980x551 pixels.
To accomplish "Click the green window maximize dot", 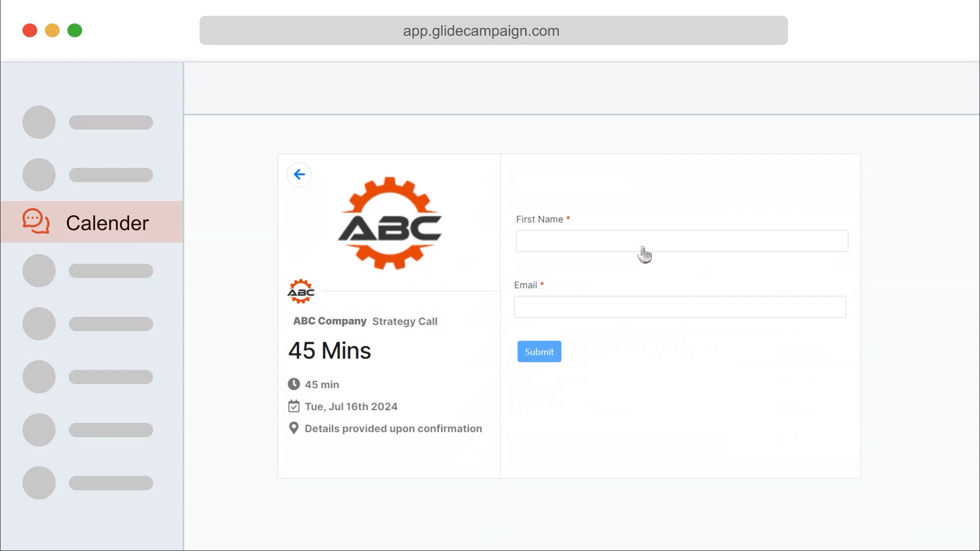I will pyautogui.click(x=75, y=31).
